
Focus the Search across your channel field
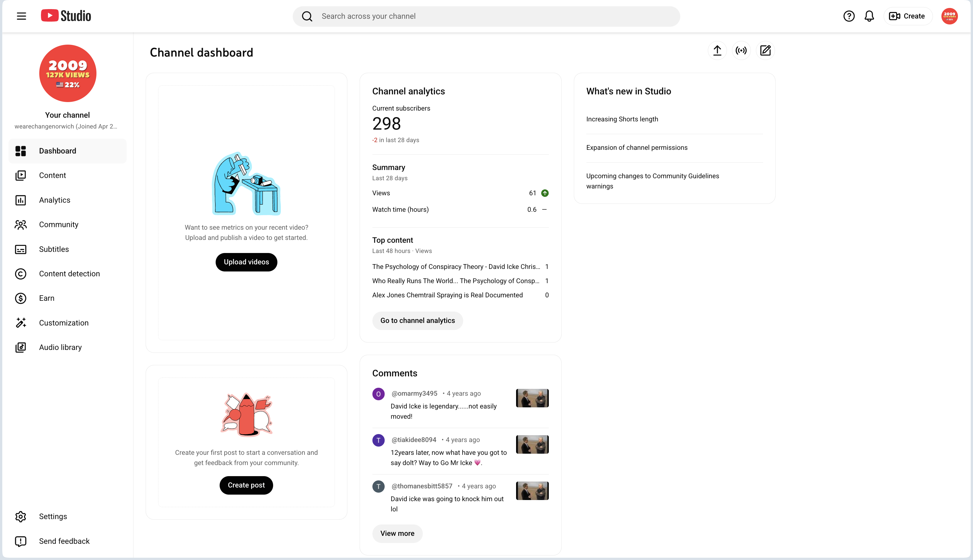pos(486,16)
